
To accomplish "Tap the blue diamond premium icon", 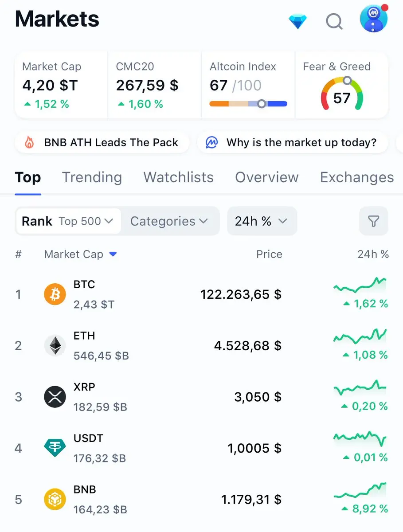I will (x=297, y=21).
